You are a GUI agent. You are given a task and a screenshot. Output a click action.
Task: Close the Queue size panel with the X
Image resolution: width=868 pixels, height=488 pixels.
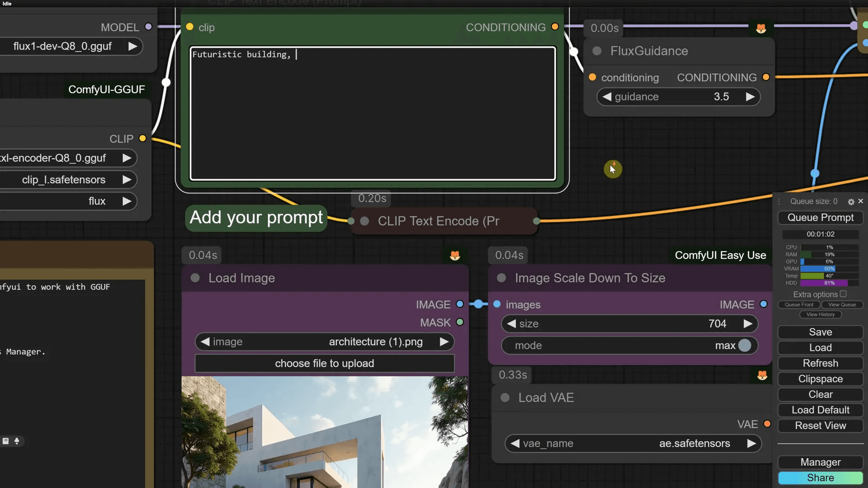point(861,201)
